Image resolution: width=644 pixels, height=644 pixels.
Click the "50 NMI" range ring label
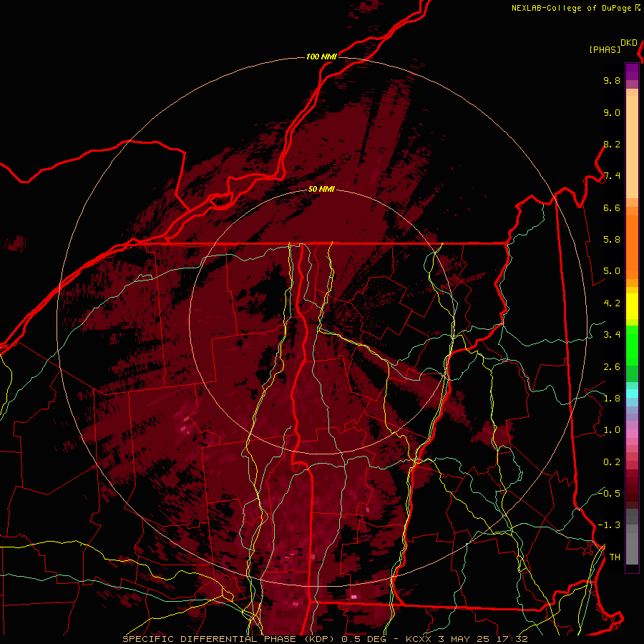point(321,190)
